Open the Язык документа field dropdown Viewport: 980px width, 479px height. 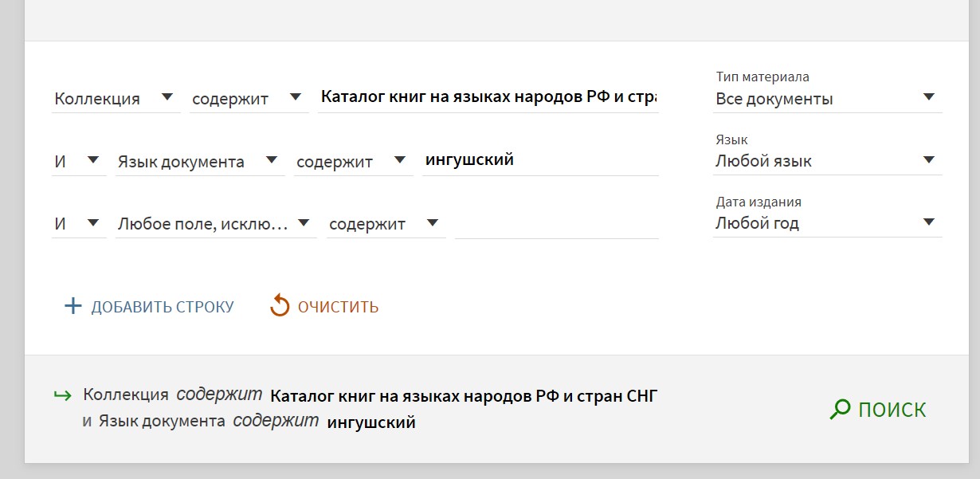(199, 161)
